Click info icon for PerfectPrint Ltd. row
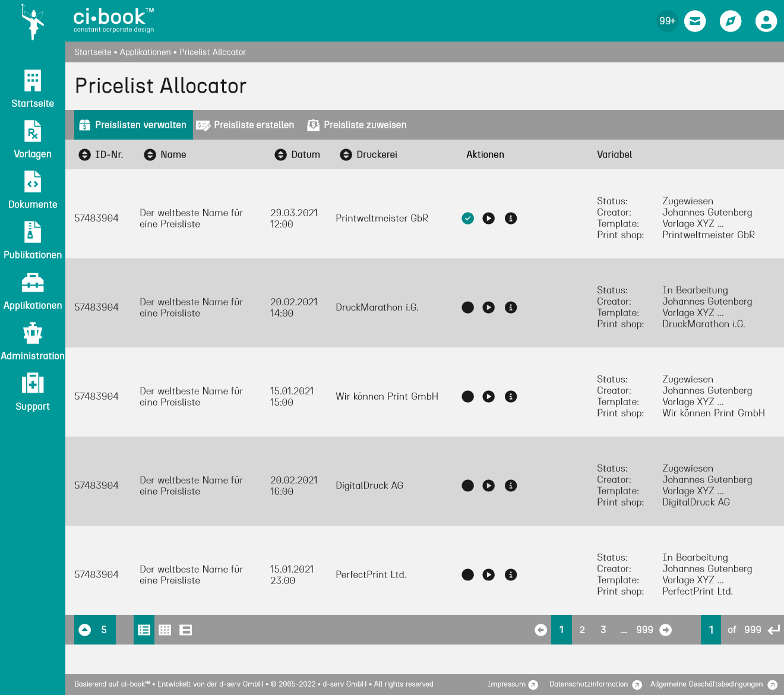784x695 pixels. pyautogui.click(x=511, y=574)
